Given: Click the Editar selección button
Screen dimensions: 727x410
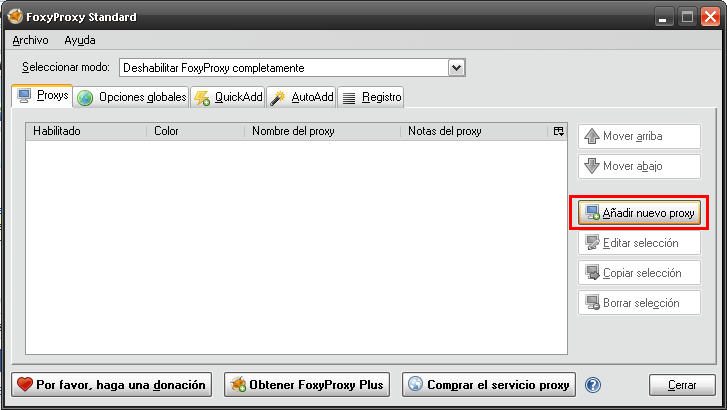Looking at the screenshot, I should click(639, 243).
